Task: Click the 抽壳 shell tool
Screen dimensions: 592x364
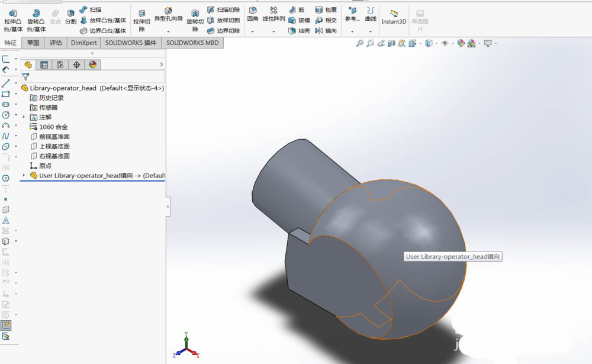Action: (x=299, y=31)
